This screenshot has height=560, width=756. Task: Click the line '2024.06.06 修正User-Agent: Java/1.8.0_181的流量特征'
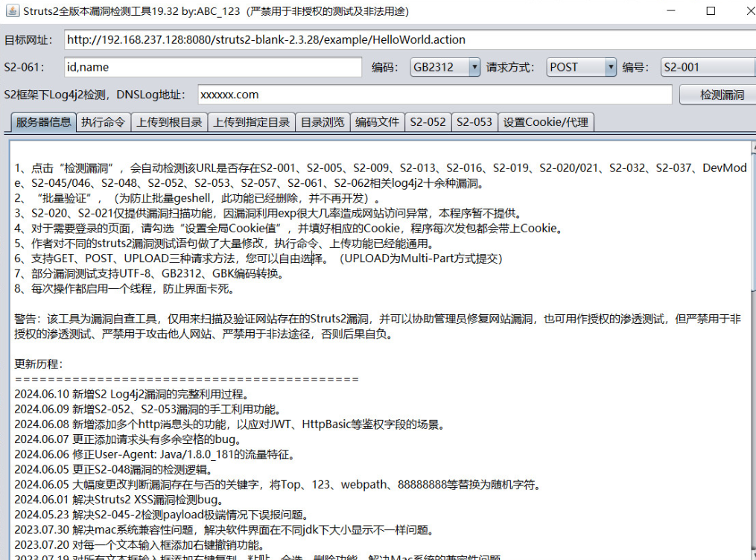pyautogui.click(x=154, y=454)
